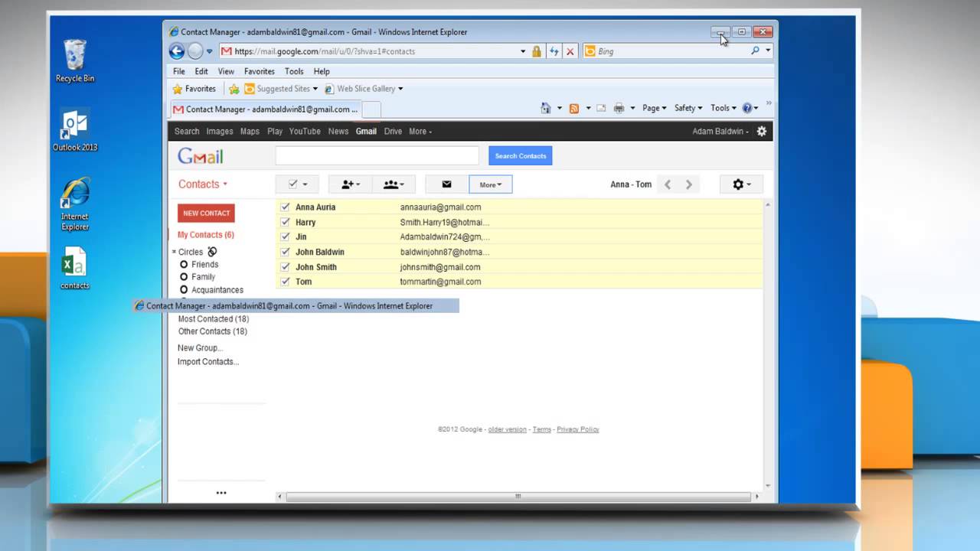Click the Add to Favorites Bar icon
This screenshot has width=980, height=551.
click(x=234, y=89)
